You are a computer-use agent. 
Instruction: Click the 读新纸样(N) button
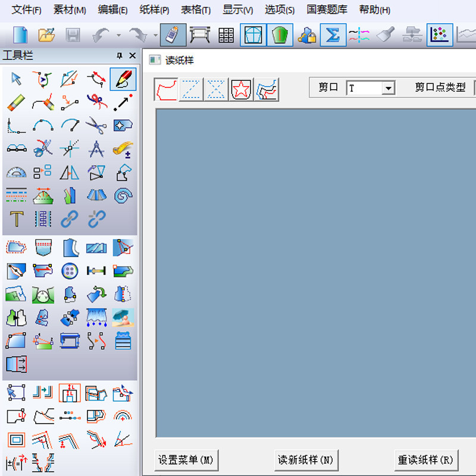click(x=306, y=460)
